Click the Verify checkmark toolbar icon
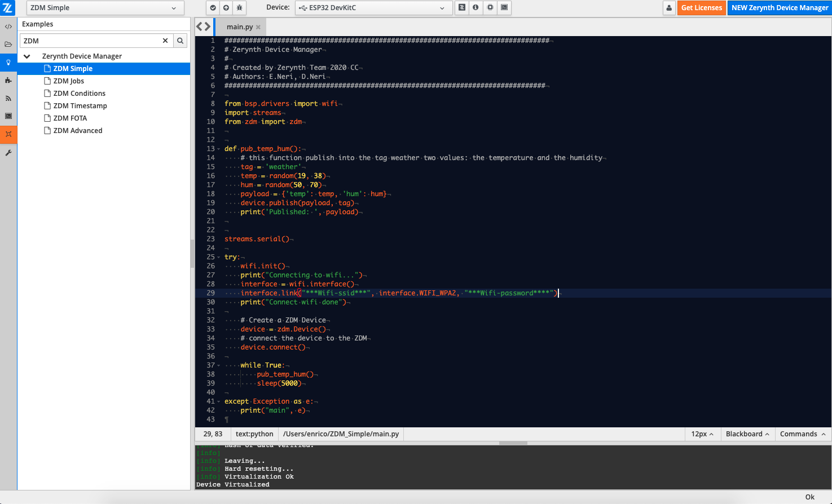832x504 pixels. 213,8
